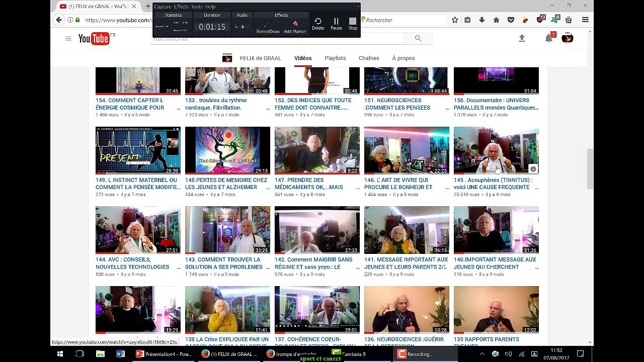Open the Windows Start menu
Viewport: 644px width, 362px height.
click(60, 354)
